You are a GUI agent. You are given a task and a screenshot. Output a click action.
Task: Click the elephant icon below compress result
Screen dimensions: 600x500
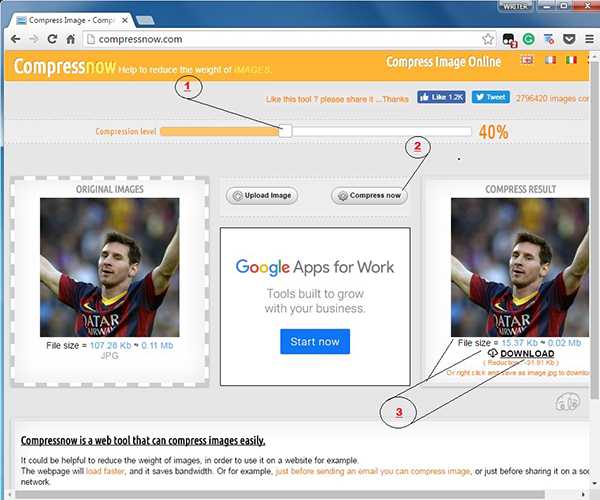point(568,402)
